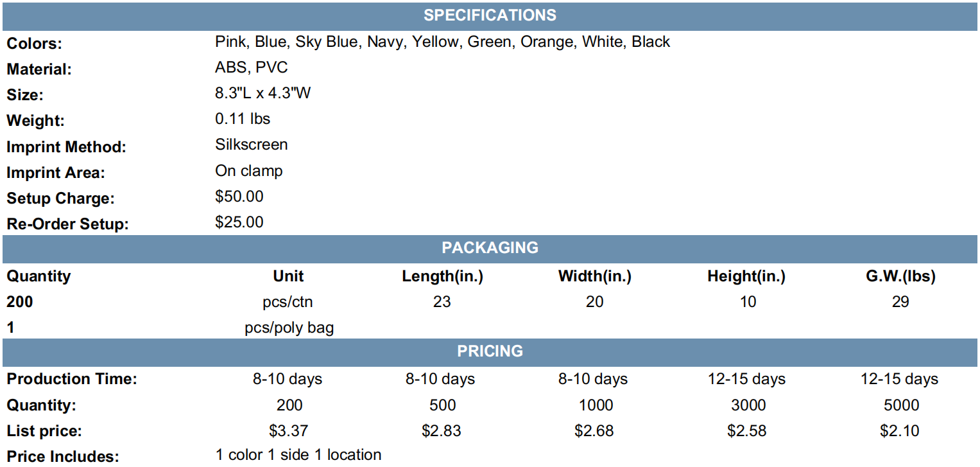
Task: Click the 8.3"L x 4.3"W size value
Action: [x=263, y=94]
